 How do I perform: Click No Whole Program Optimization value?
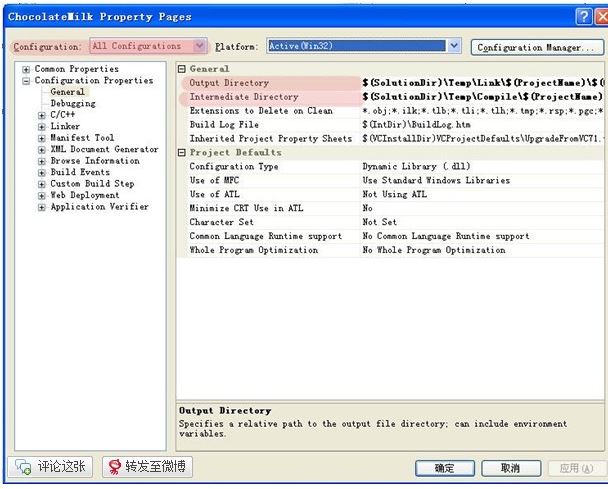point(434,250)
